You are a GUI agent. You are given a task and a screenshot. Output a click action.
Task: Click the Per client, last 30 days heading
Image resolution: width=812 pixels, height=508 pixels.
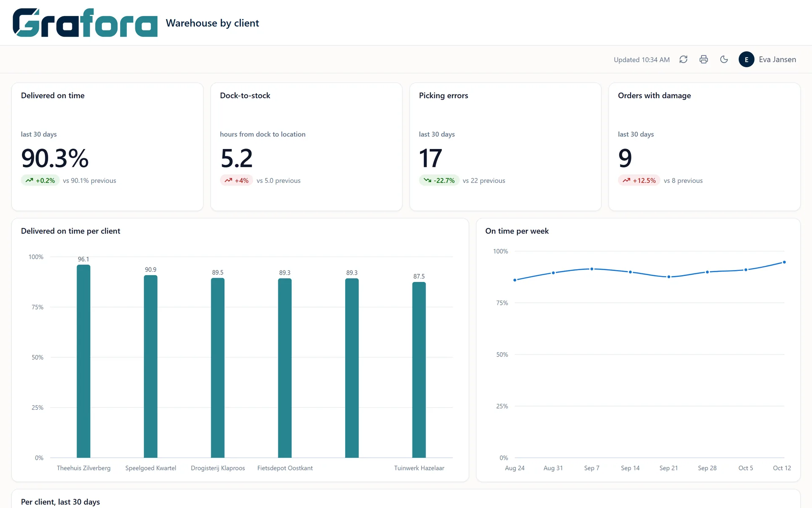coord(60,502)
